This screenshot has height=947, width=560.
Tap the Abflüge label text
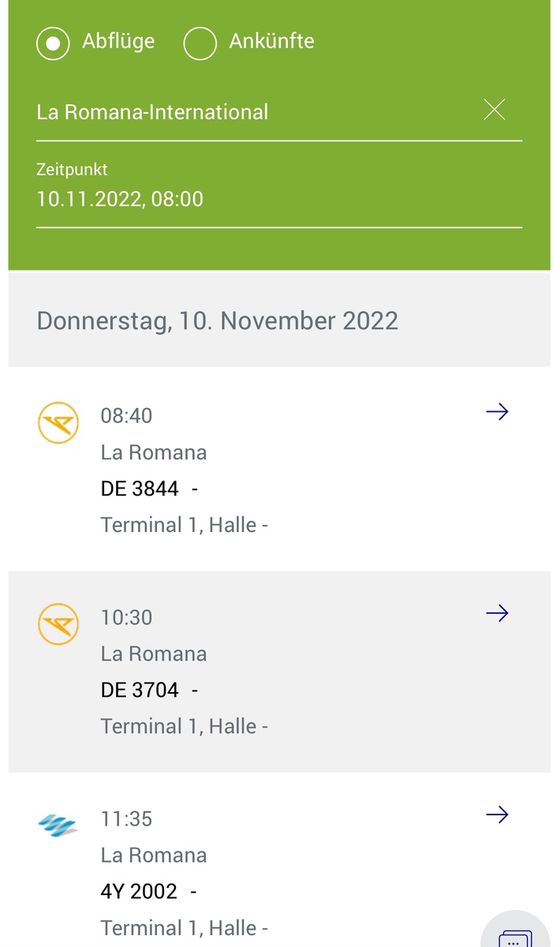tap(118, 41)
